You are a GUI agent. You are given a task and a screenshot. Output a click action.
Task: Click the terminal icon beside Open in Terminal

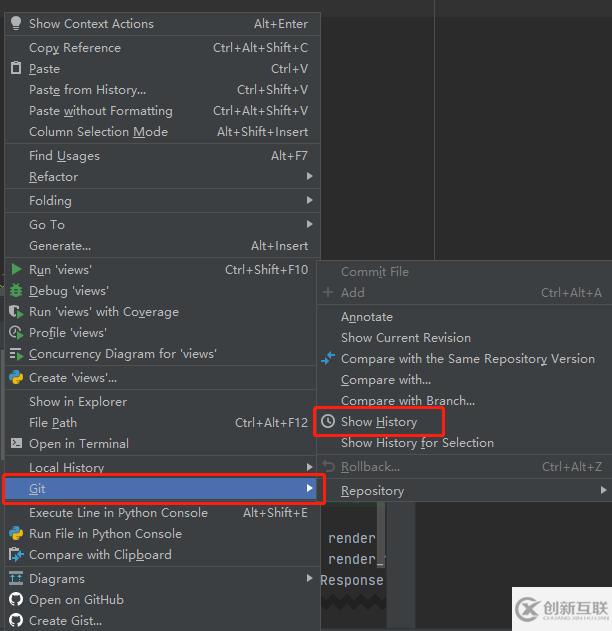coord(16,443)
